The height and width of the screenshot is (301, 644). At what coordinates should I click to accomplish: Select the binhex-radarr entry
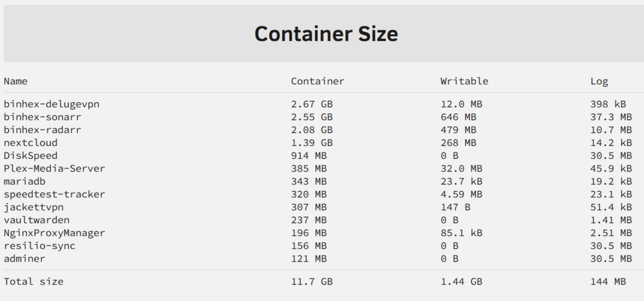pyautogui.click(x=43, y=130)
